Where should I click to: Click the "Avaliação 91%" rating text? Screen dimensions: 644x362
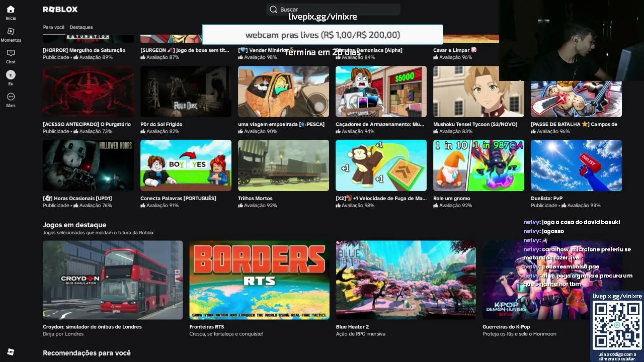[163, 205]
